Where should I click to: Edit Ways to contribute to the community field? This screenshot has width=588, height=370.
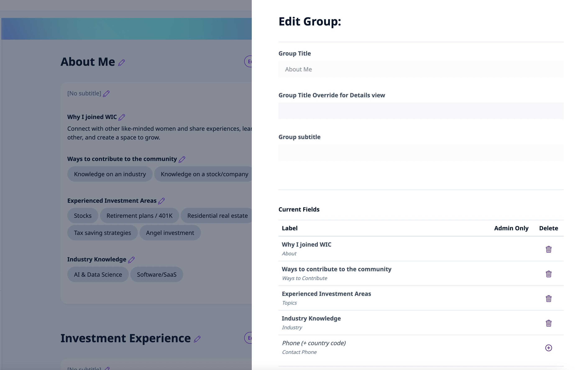coord(182,159)
